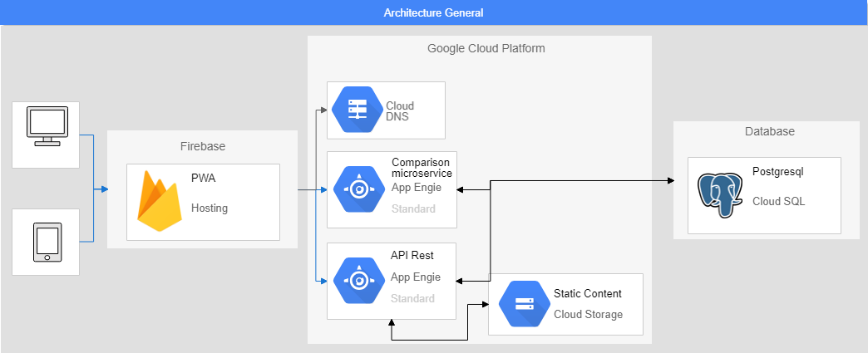Click 'Standard' in the API Rest card
The image size is (868, 353).
[412, 298]
